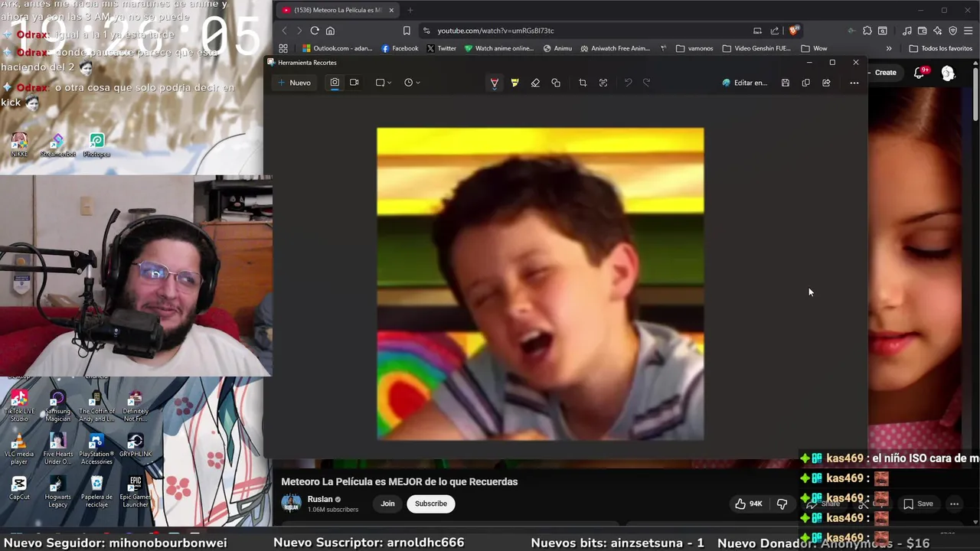Copy the snip to clipboard
Viewport: 980px width, 551px height.
[x=805, y=83]
